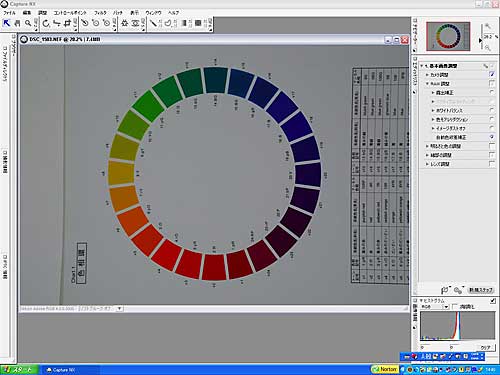Enable the histogram 両倍し checkbox
500x375 pixels.
[x=455, y=306]
